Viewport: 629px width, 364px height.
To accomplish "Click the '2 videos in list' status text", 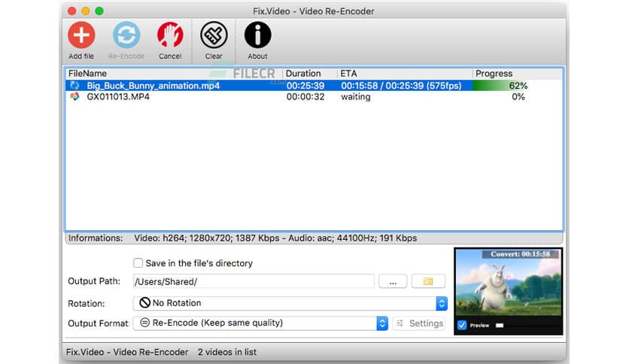I will (227, 352).
